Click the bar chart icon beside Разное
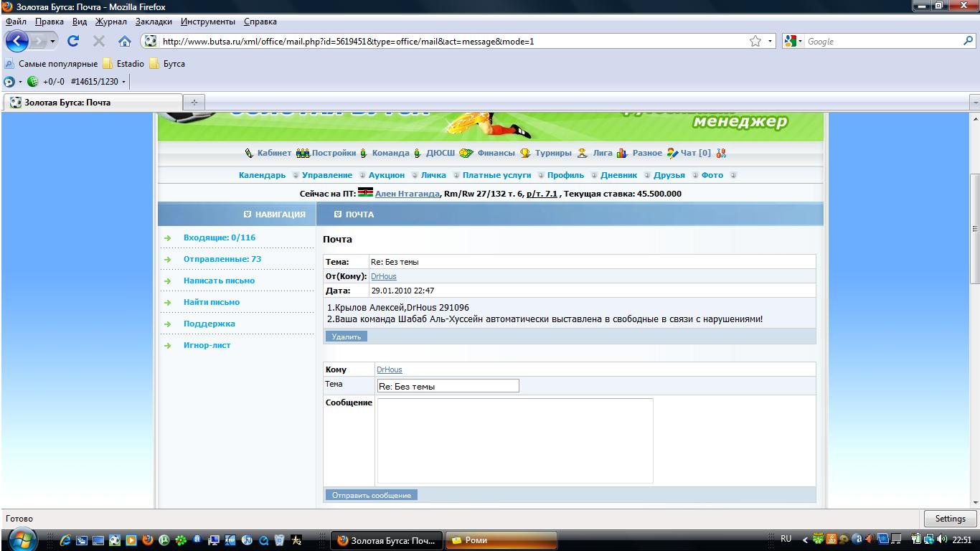Image resolution: width=980 pixels, height=551 pixels. pyautogui.click(x=622, y=153)
